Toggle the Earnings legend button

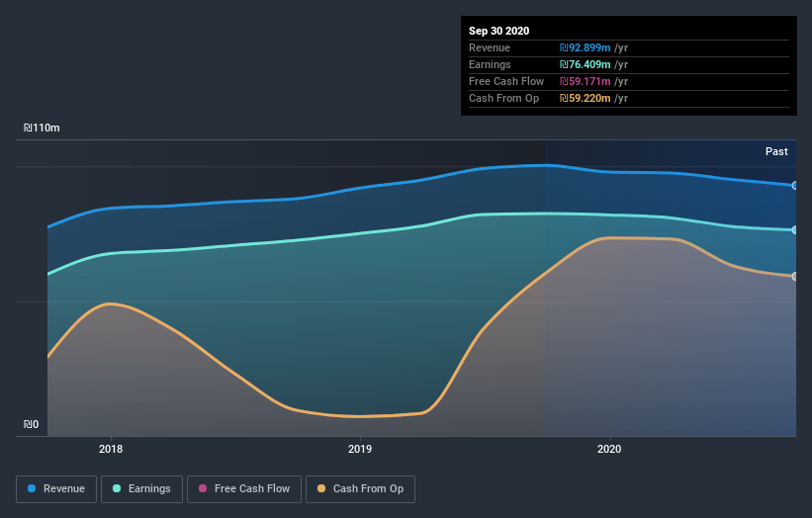coord(141,489)
